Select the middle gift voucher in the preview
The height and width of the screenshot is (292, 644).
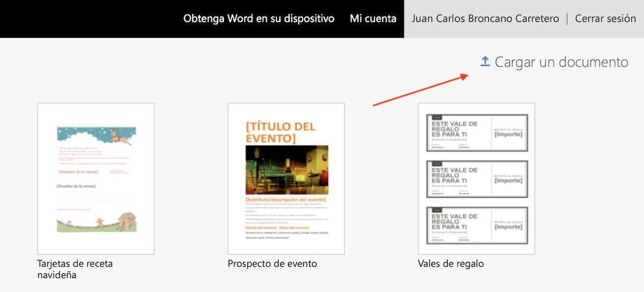476,179
